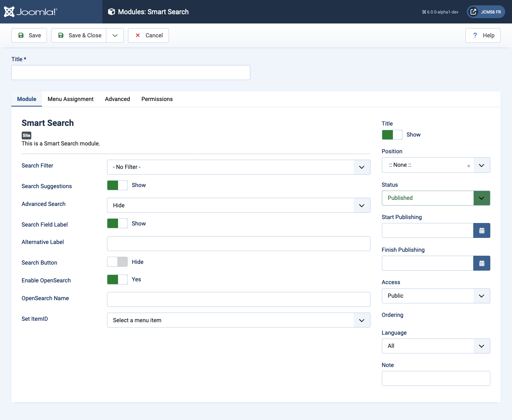
Task: Click the Cancel button
Action: click(148, 35)
